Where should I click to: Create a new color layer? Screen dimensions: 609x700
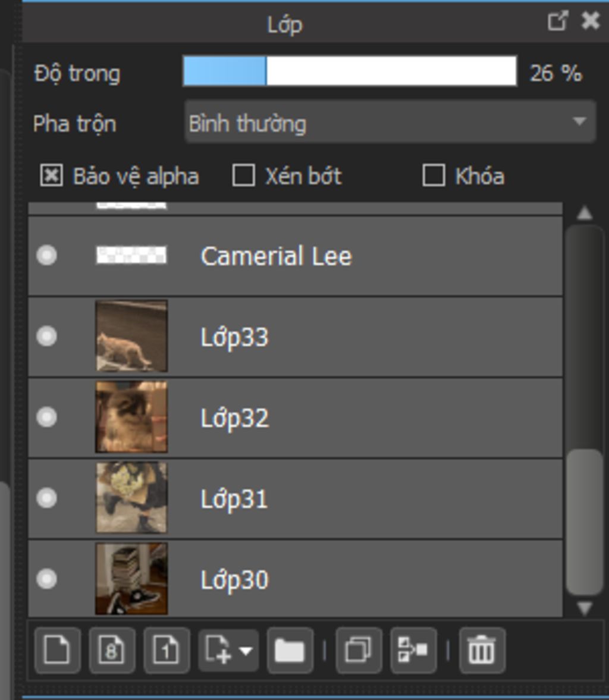click(57, 650)
